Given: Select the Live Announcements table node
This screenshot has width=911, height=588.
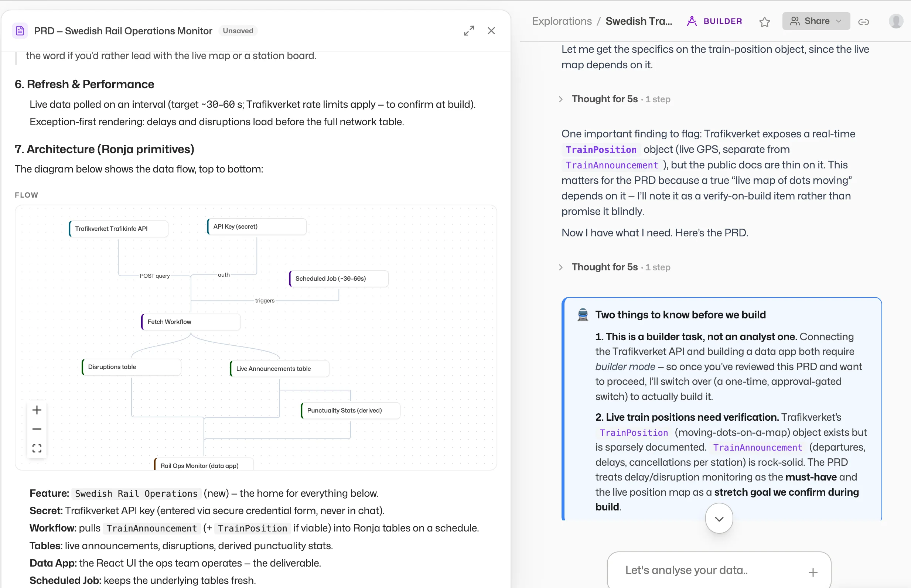Looking at the screenshot, I should 280,369.
